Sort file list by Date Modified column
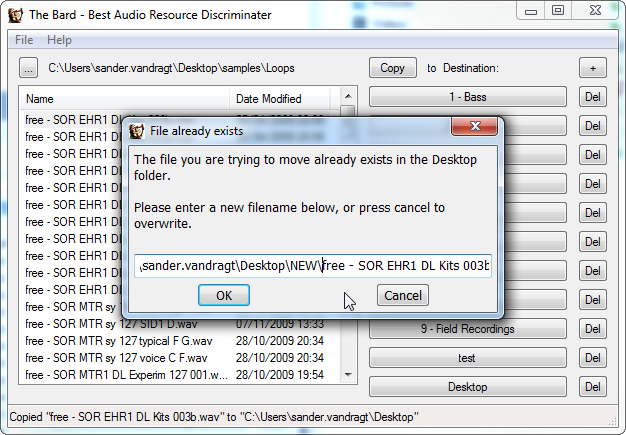 (279, 99)
